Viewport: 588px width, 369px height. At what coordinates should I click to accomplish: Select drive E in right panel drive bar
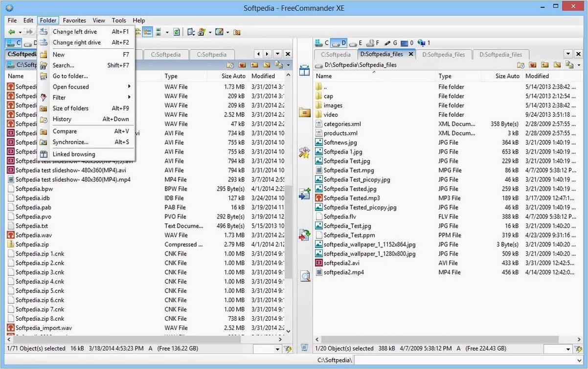tap(356, 43)
